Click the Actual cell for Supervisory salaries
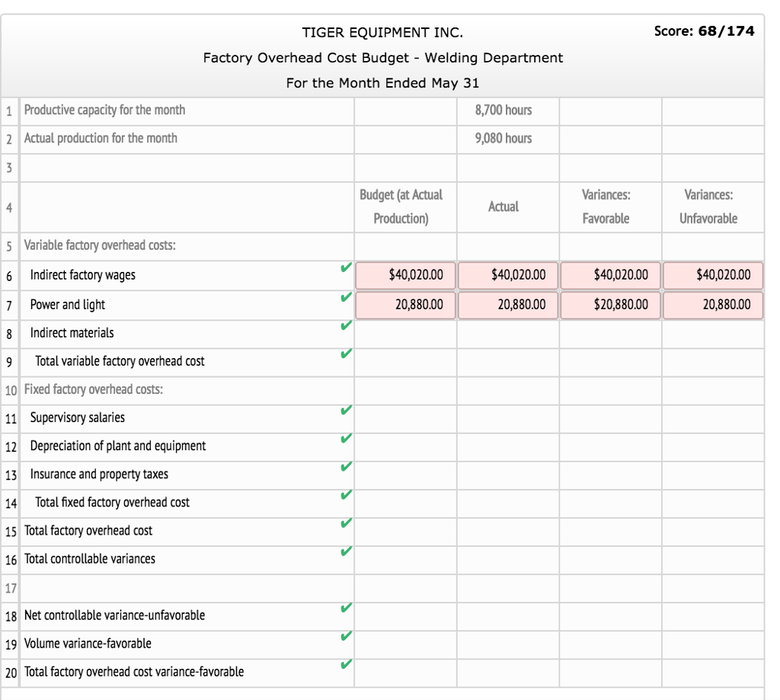The image size is (780, 700). click(x=508, y=418)
